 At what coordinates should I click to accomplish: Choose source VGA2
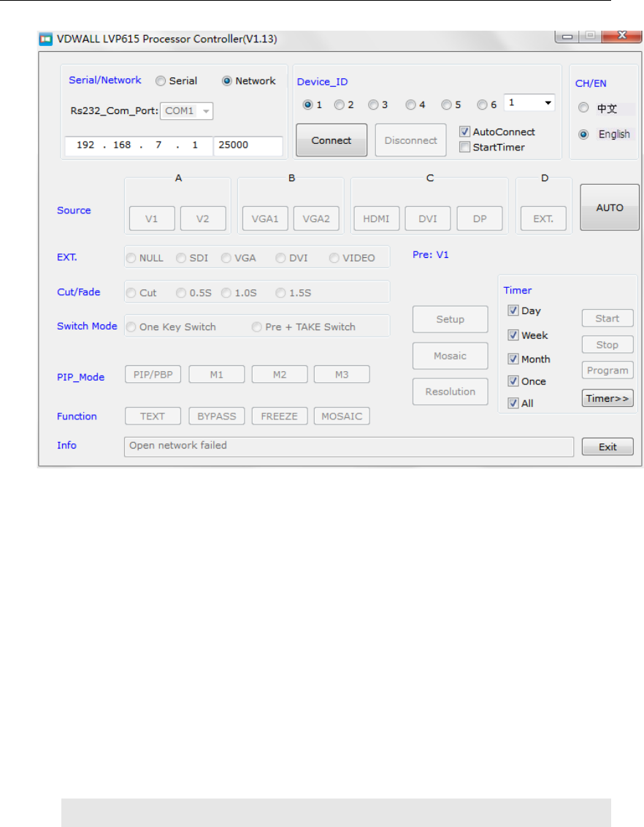pos(316,219)
